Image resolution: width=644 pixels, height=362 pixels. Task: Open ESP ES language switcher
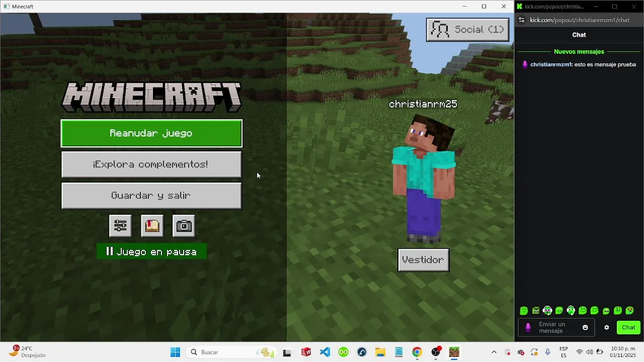click(x=563, y=352)
